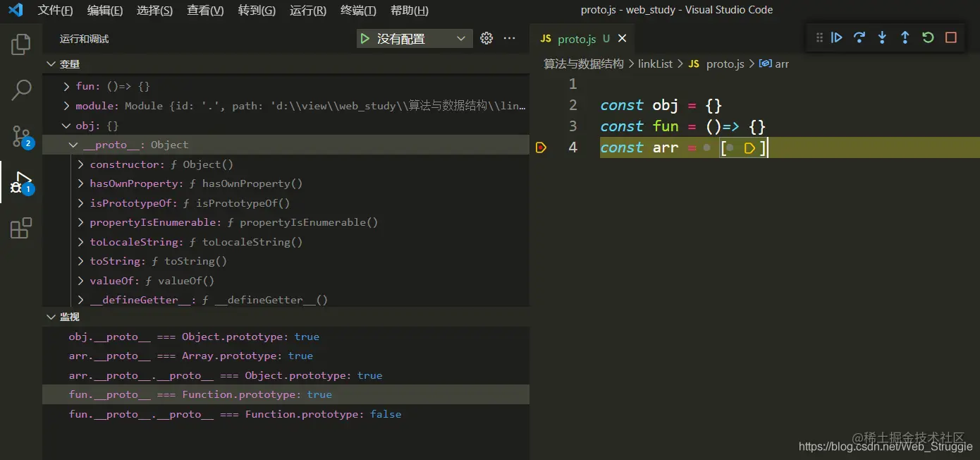Image resolution: width=980 pixels, height=460 pixels.
Task: Collapse the __proto__: Object node
Action: pyautogui.click(x=73, y=145)
